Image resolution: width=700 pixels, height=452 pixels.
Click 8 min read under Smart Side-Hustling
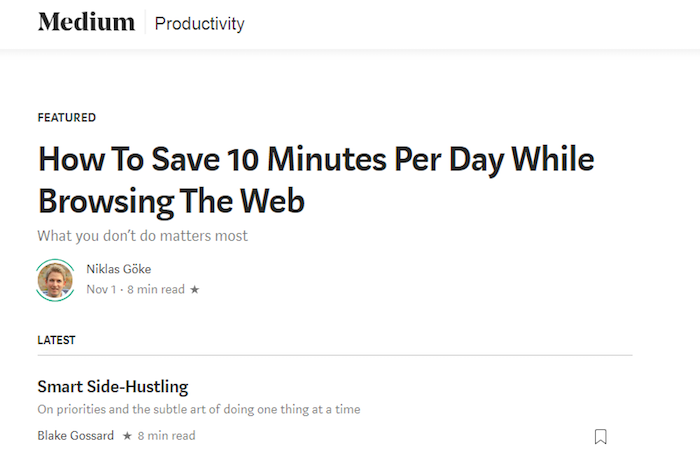(167, 436)
